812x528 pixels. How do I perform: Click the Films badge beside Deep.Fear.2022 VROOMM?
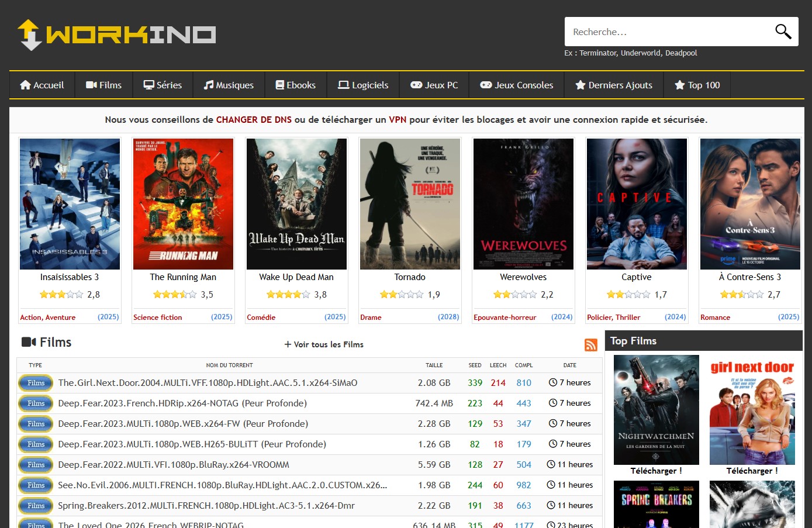coord(36,465)
